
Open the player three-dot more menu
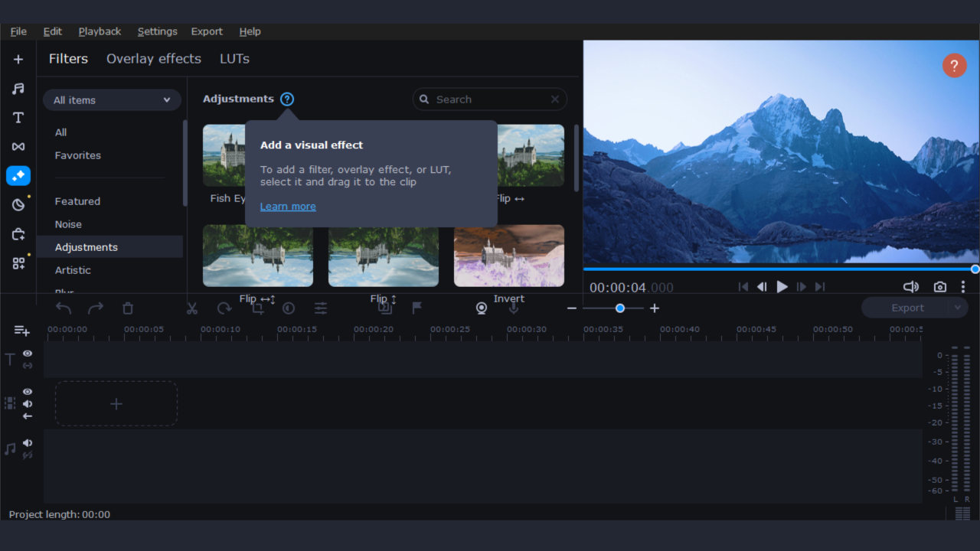coord(963,287)
